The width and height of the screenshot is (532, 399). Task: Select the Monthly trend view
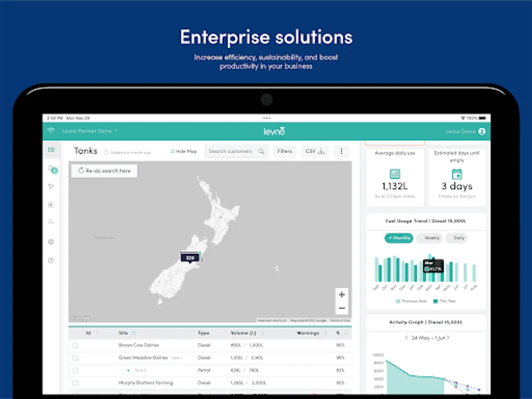coord(399,238)
